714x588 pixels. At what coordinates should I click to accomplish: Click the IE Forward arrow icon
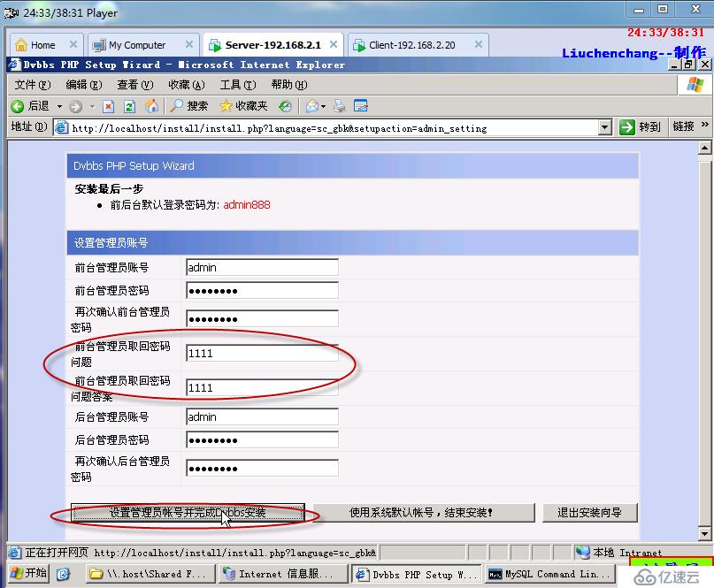coord(75,106)
